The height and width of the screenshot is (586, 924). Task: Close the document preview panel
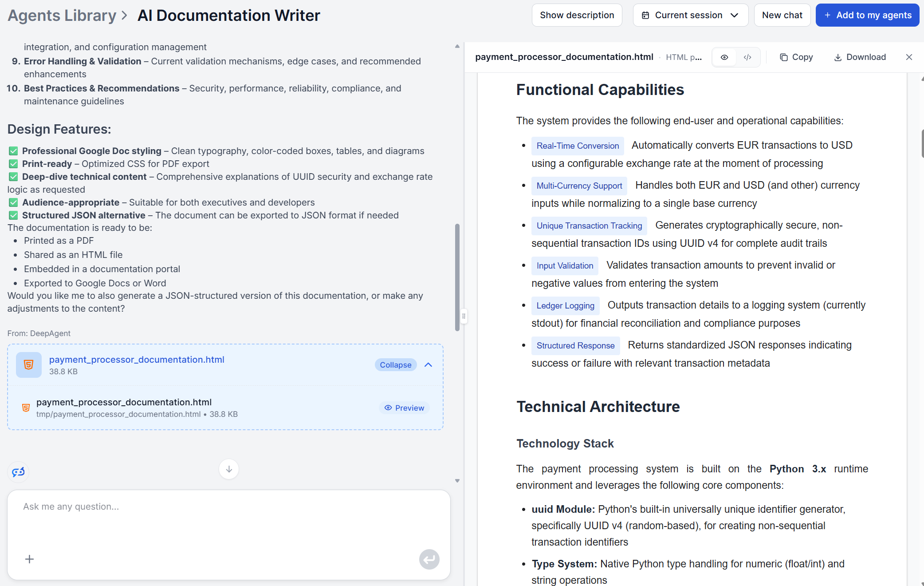point(909,57)
